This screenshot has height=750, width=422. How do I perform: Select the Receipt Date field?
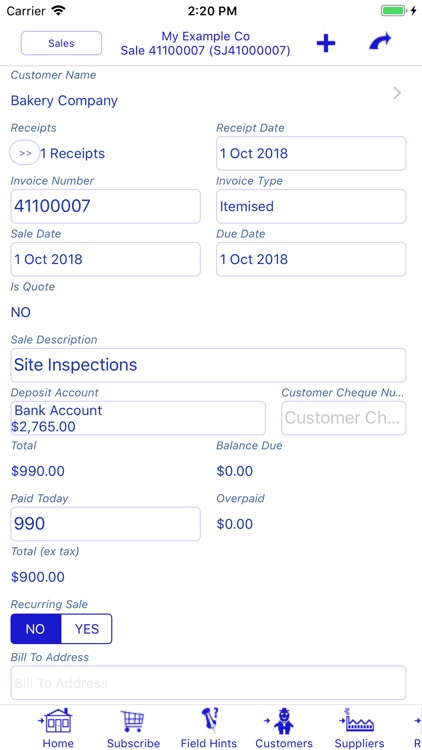tap(311, 153)
